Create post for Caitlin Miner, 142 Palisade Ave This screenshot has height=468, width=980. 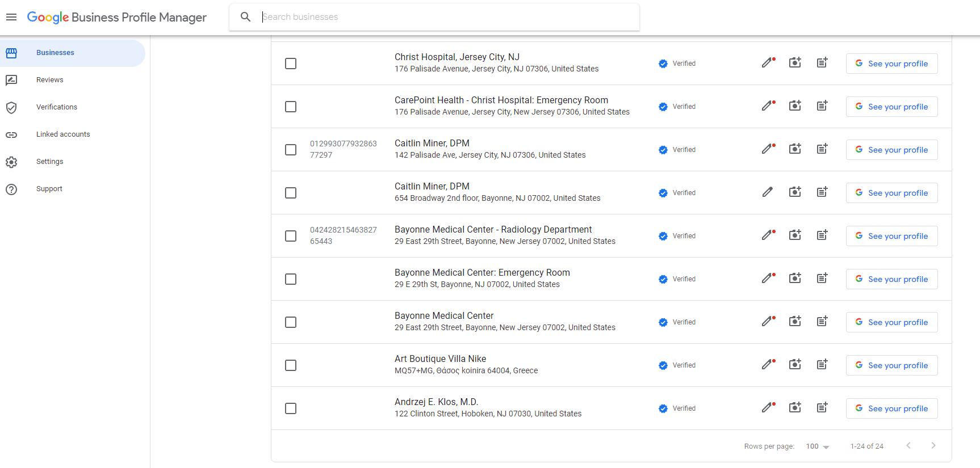coord(822,149)
